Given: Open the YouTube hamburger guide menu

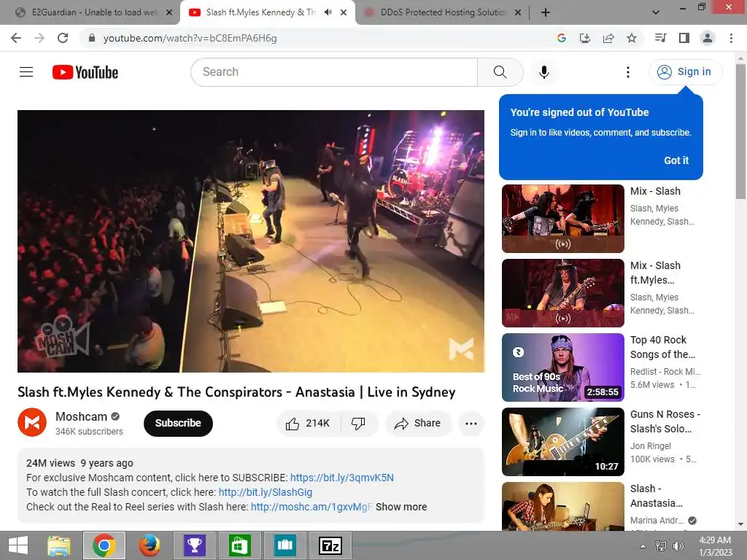Looking at the screenshot, I should 26,72.
